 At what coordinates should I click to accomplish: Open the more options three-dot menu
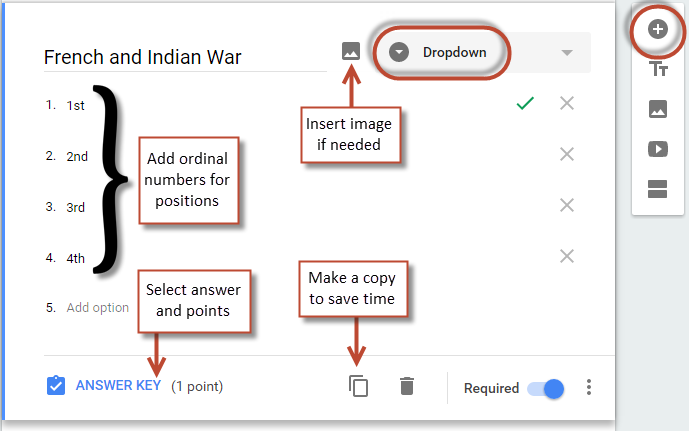[590, 387]
